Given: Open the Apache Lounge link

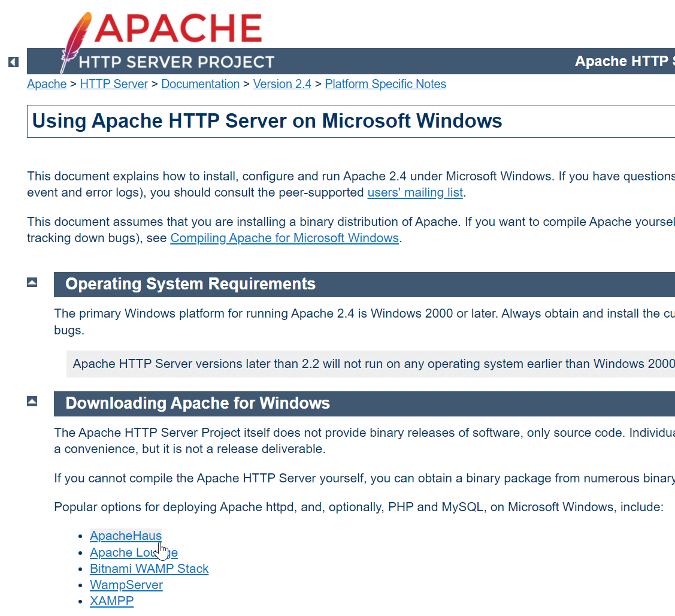Looking at the screenshot, I should click(134, 552).
